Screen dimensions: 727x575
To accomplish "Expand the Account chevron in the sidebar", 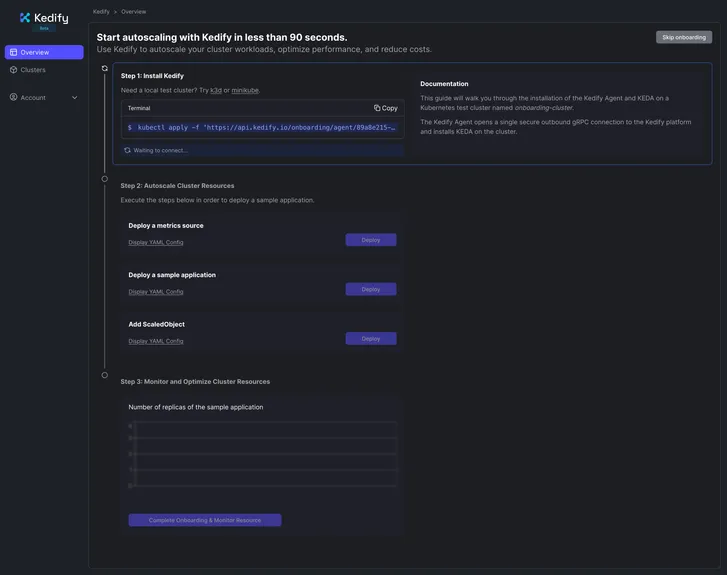I will [x=75, y=98].
